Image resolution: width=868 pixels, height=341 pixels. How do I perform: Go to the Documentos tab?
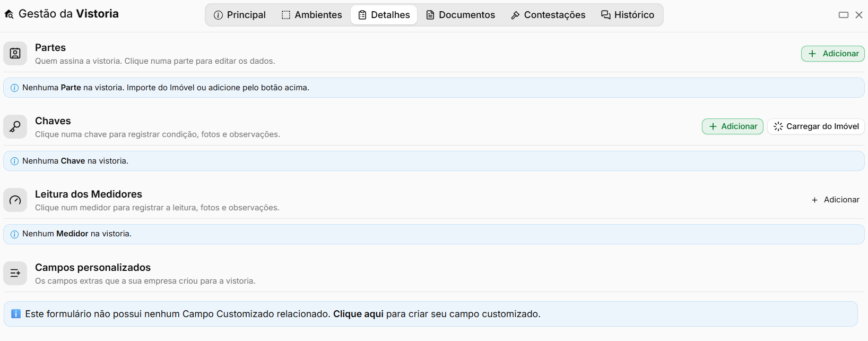(461, 15)
